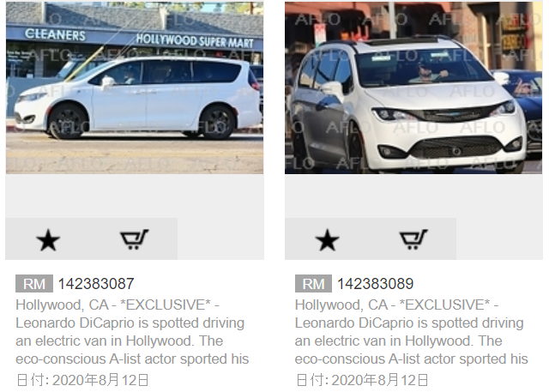Add image 142383089 to the shopping cart
Screen dimensions: 549x392
(413, 239)
